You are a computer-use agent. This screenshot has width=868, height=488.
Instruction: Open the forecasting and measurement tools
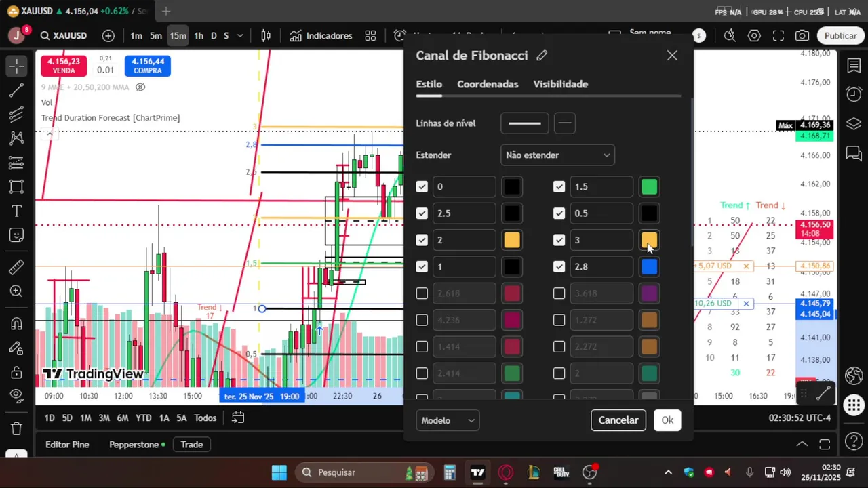click(16, 163)
